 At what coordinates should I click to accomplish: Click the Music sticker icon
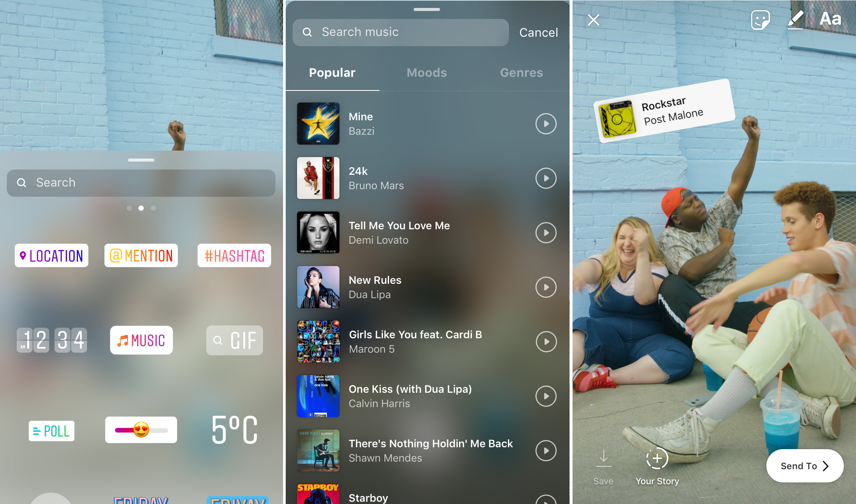coord(141,340)
